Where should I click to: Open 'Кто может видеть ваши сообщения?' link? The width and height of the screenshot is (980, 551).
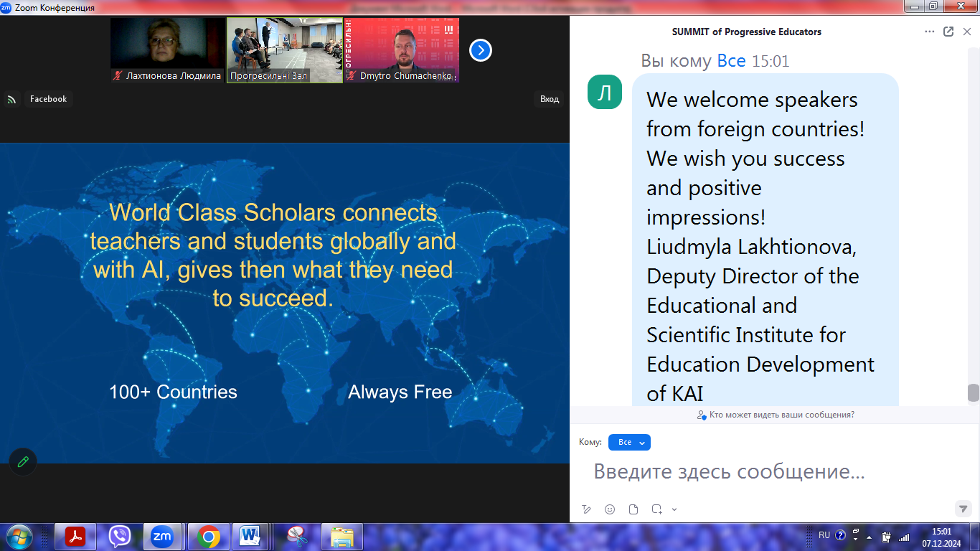[776, 415]
